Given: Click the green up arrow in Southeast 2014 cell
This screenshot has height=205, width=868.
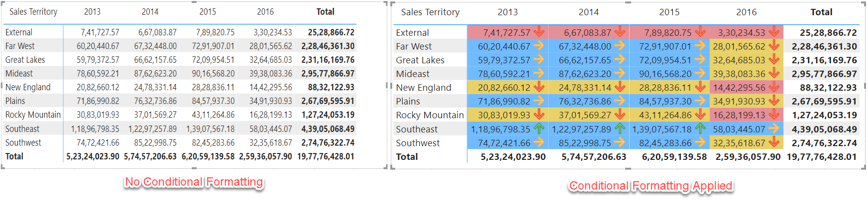Looking at the screenshot, I should click(620, 129).
